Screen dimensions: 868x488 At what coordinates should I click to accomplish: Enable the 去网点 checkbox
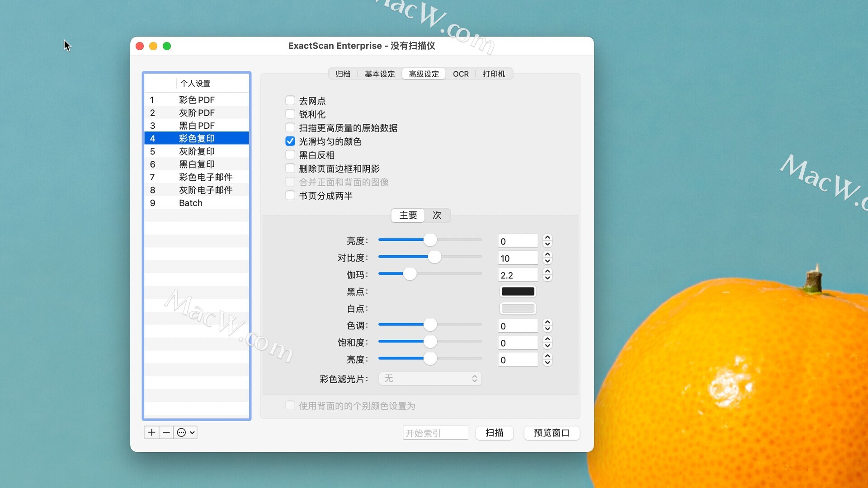point(290,101)
